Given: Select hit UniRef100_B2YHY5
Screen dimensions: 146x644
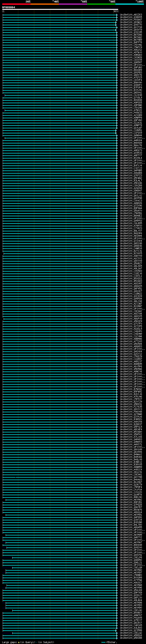Looking at the screenshot, I should (x=131, y=254).
